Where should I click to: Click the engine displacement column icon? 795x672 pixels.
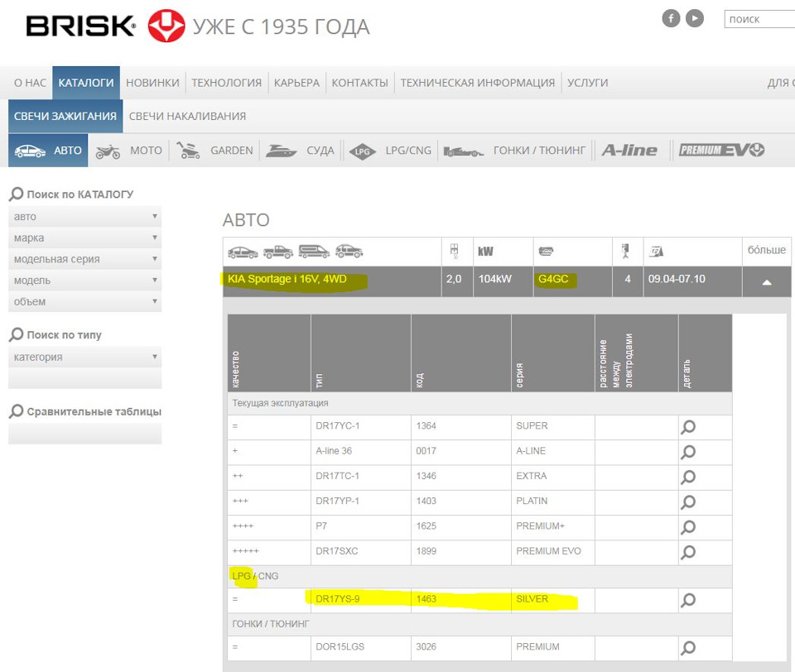tap(455, 251)
